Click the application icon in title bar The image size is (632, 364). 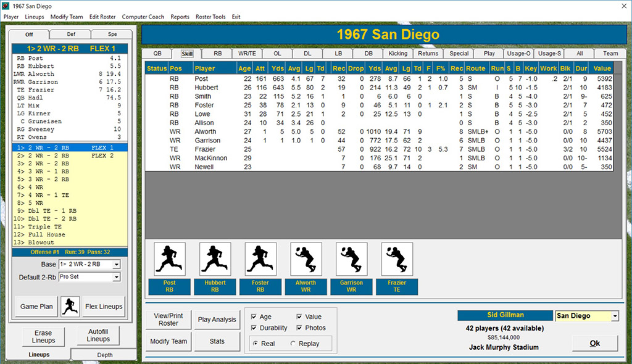pos(6,6)
